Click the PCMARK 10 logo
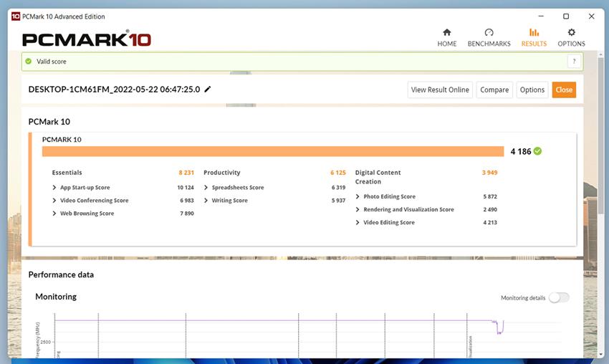Viewport: 609px width, 364px height. tap(87, 39)
